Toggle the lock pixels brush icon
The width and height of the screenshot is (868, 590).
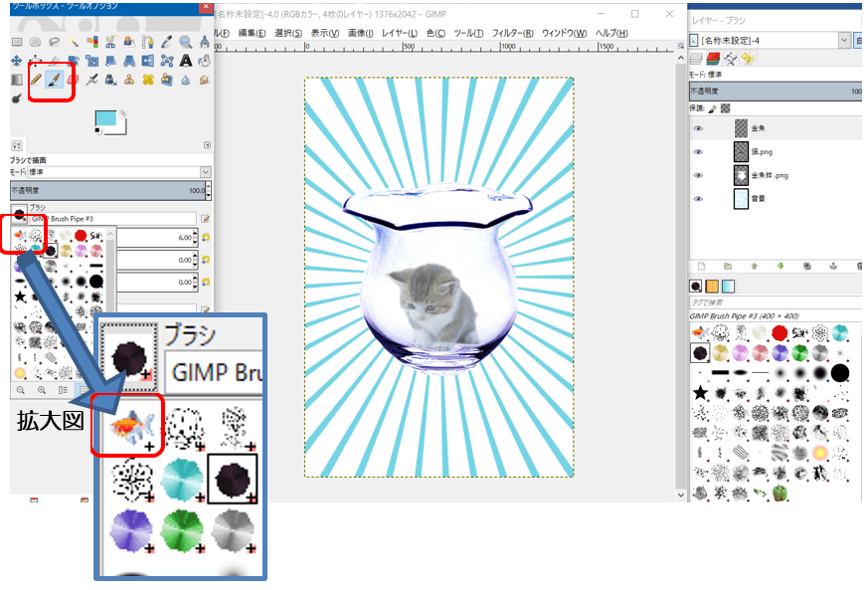pyautogui.click(x=713, y=108)
